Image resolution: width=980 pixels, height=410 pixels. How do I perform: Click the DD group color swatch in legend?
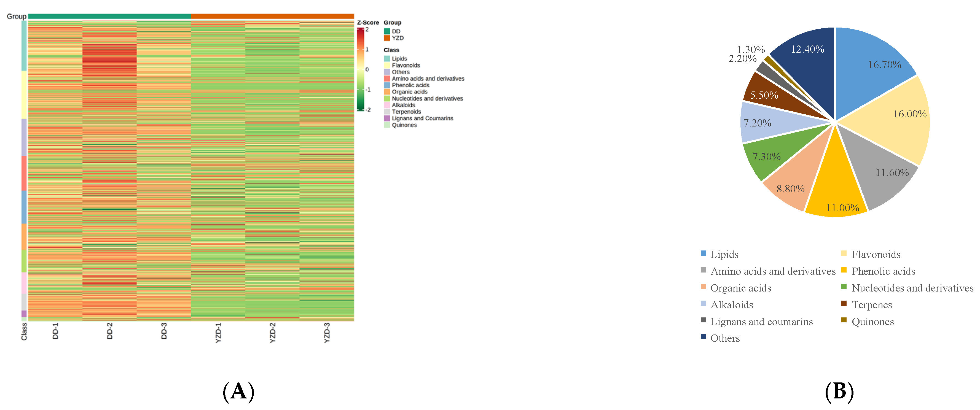click(386, 31)
